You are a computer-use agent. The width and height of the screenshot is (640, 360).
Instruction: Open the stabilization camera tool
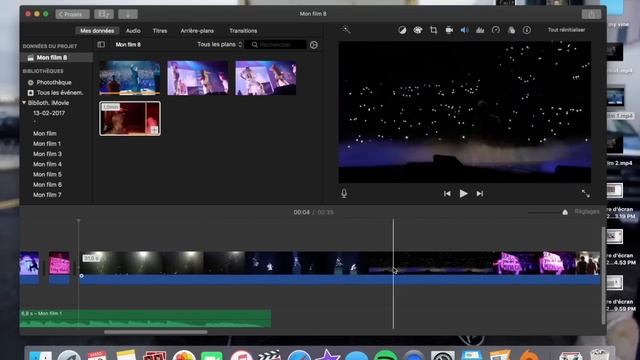pos(449,30)
